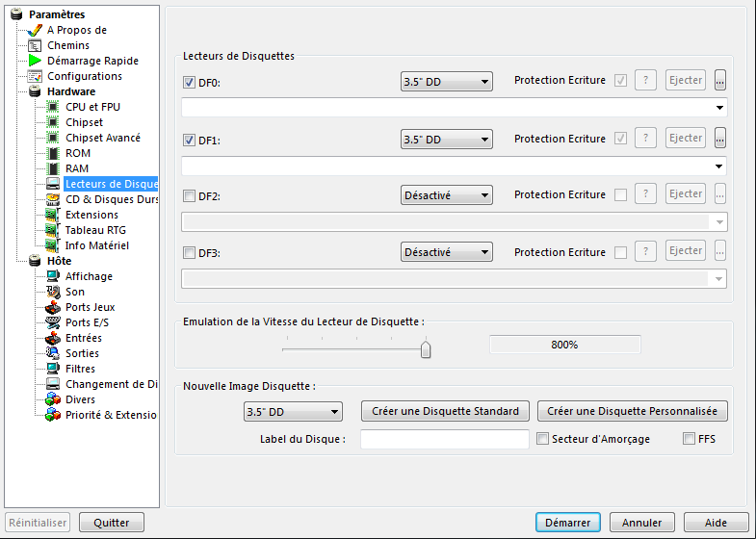This screenshot has height=539, width=756.
Task: Click the Affichage monitor icon
Action: click(54, 276)
